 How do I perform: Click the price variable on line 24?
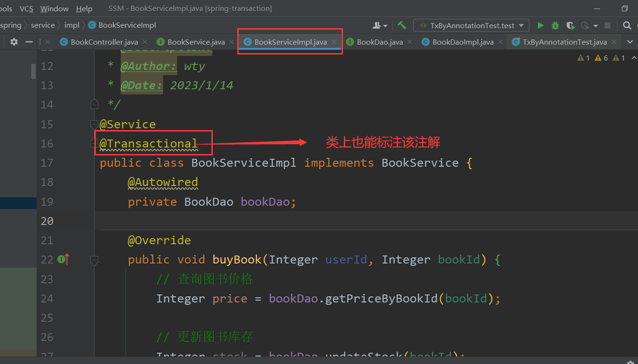(x=230, y=298)
